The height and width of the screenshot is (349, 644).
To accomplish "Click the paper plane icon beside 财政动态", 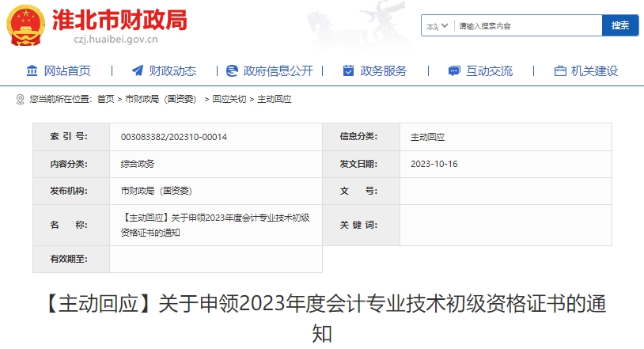I will click(138, 71).
